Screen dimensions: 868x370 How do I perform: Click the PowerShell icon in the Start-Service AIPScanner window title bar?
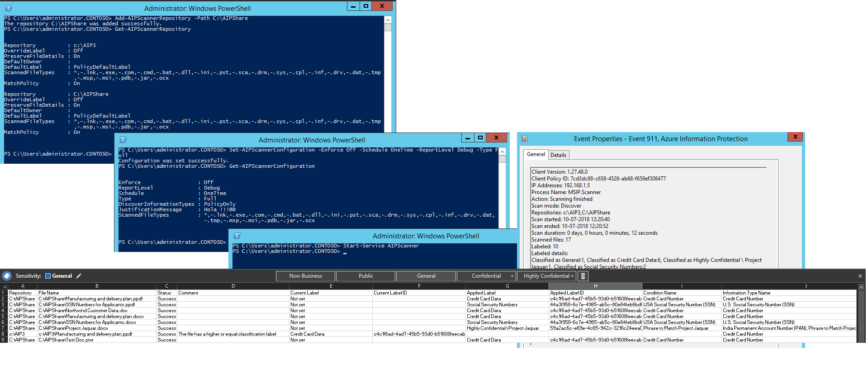[237, 236]
